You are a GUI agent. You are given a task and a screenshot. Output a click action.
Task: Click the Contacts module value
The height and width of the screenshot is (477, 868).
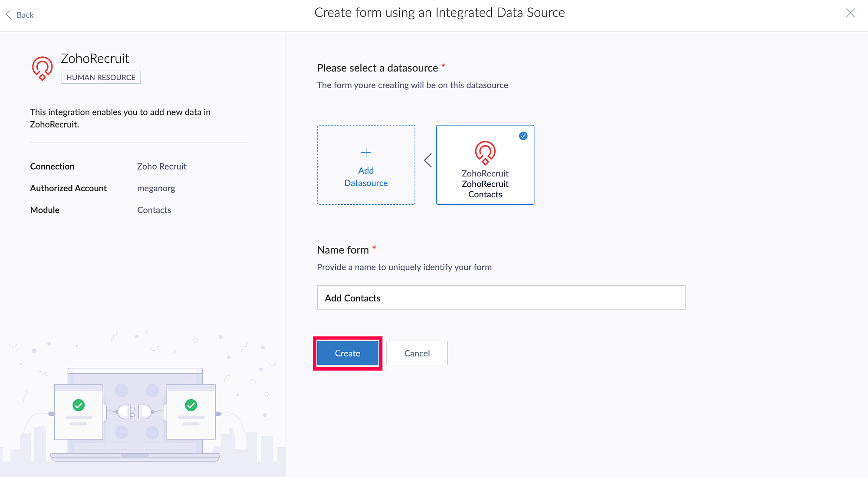click(154, 210)
